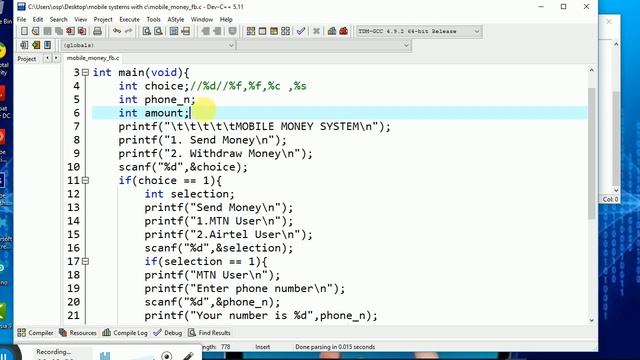Open Replace using the toolbar icon
This screenshot has height=360, width=640.
pyautogui.click(x=158, y=31)
